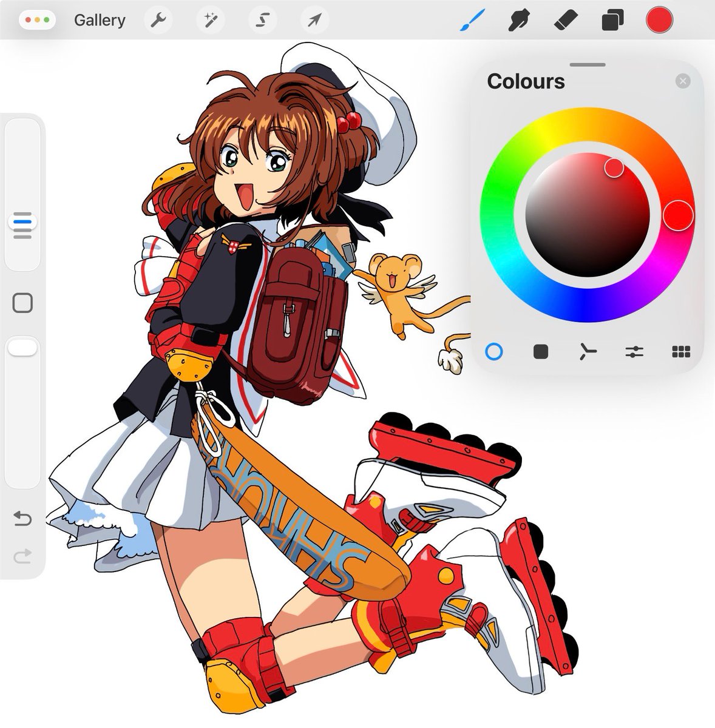Switch to Value sliders colour tab
715x728 pixels.
tap(634, 351)
